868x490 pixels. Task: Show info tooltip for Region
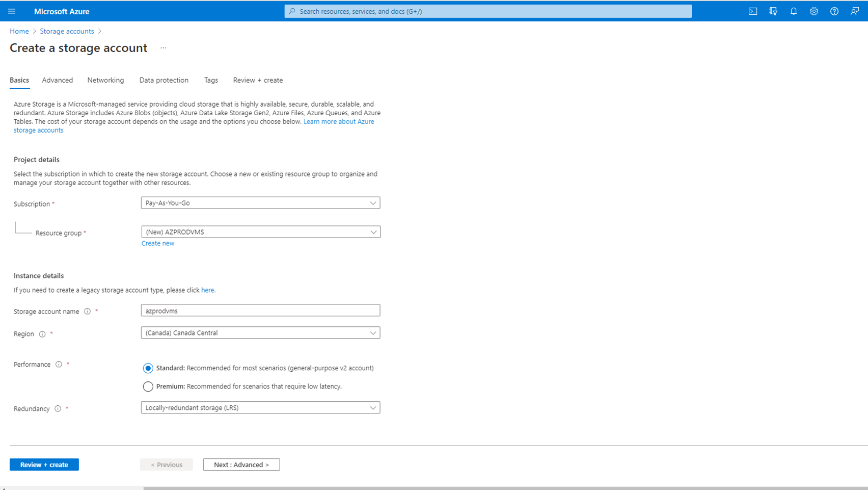42,334
